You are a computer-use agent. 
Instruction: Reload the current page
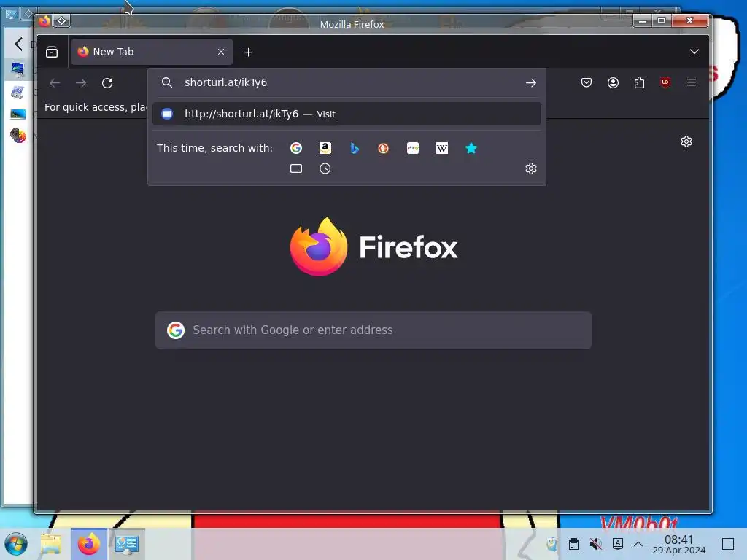107,83
